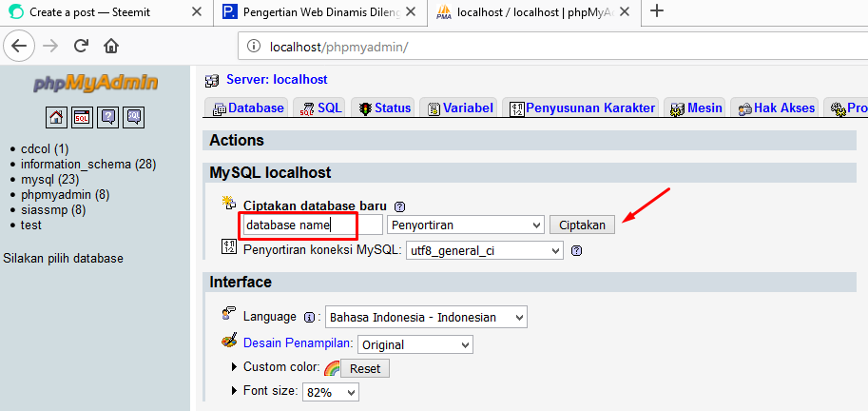Switch to Pengertian Web Dinamis browser tab
This screenshot has height=411, width=868.
tap(321, 11)
